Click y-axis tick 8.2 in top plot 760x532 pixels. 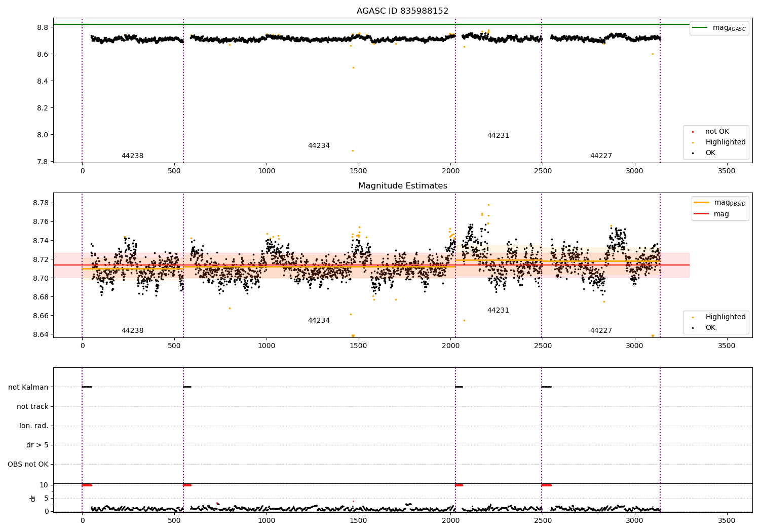(43, 108)
